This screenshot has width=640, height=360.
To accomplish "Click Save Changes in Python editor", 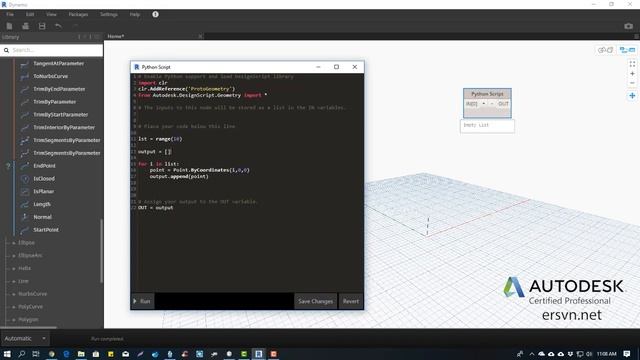I will click(316, 301).
